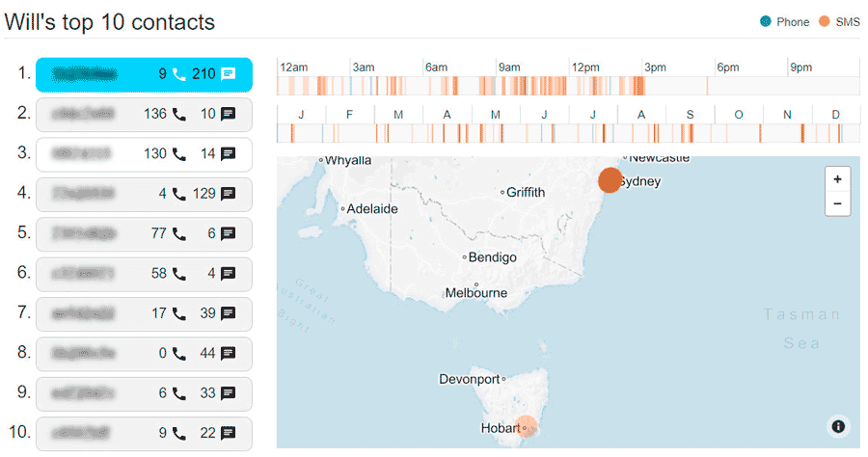Image resolution: width=868 pixels, height=457 pixels.
Task: Select contact 5 with 77 calls
Action: click(144, 234)
